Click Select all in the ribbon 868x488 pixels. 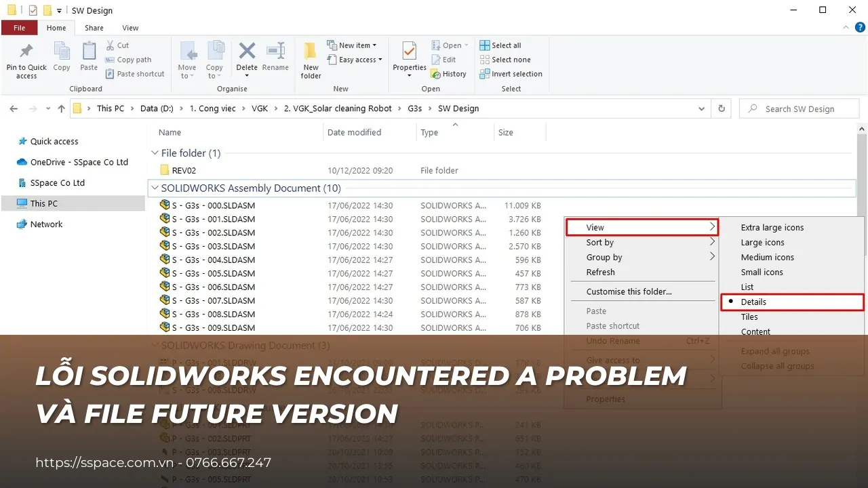[x=500, y=45]
